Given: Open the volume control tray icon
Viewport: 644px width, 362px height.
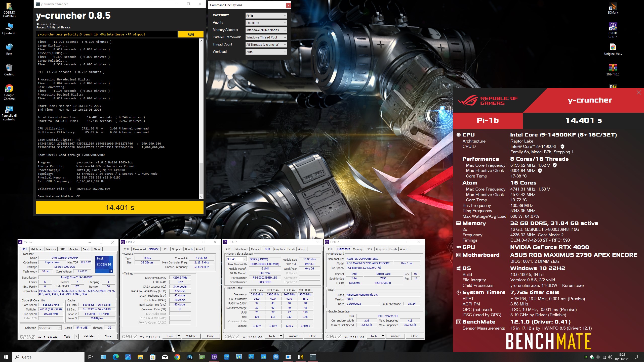Looking at the screenshot, I should pos(610,357).
